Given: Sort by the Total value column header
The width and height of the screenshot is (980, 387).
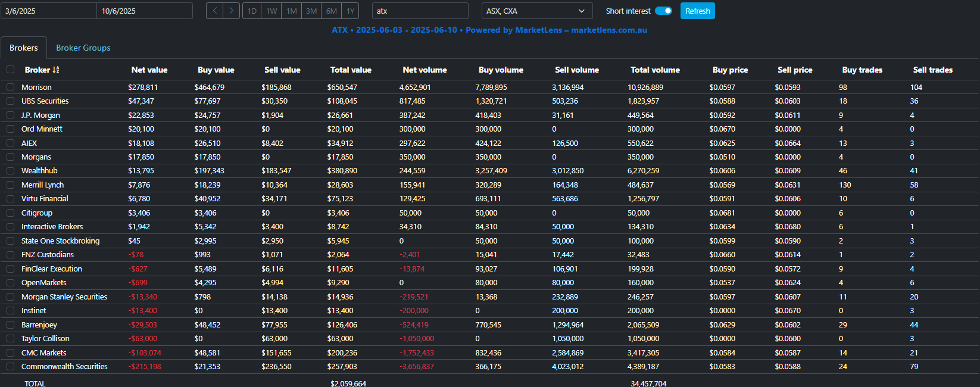Looking at the screenshot, I should [x=351, y=70].
